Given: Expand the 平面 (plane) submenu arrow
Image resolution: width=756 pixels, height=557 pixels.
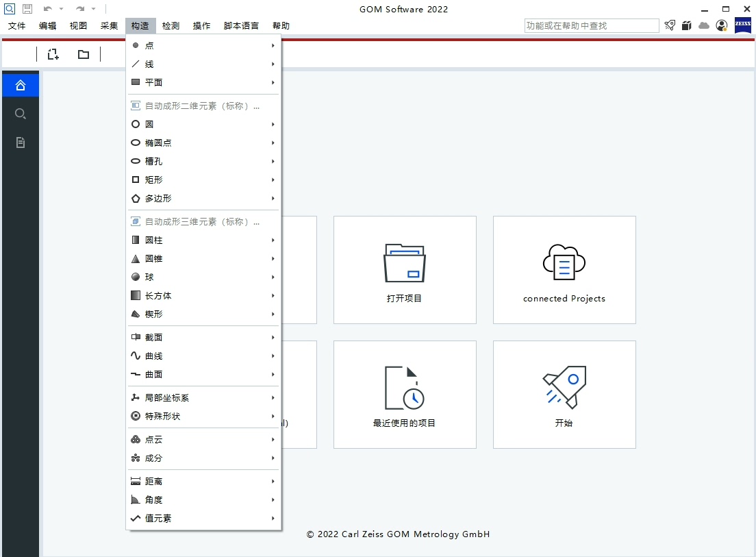Looking at the screenshot, I should tap(273, 82).
